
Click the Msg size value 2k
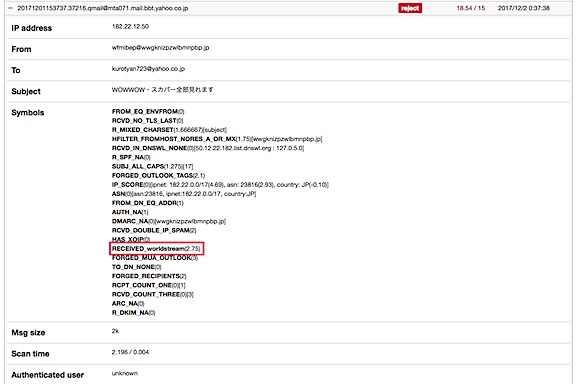coord(115,331)
